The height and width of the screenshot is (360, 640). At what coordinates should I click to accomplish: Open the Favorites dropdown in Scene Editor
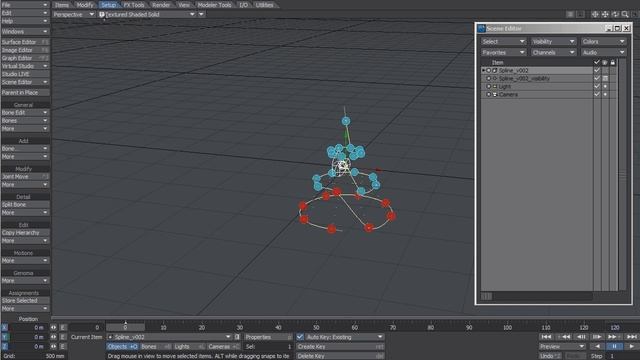tap(503, 53)
